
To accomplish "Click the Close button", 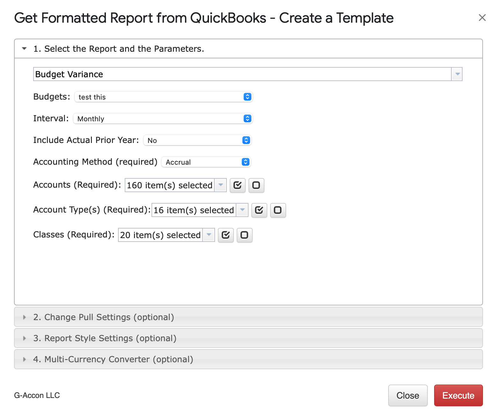I will pyautogui.click(x=408, y=395).
